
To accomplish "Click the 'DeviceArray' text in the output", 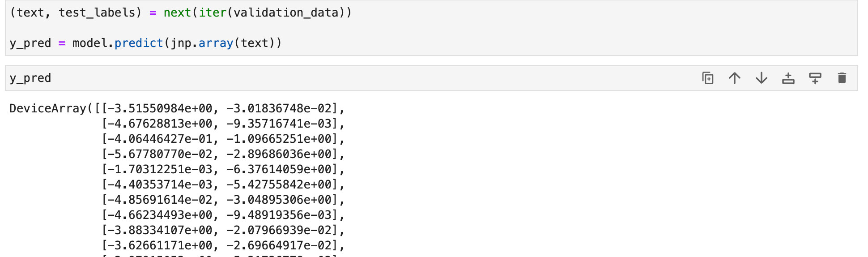I will [48, 108].
